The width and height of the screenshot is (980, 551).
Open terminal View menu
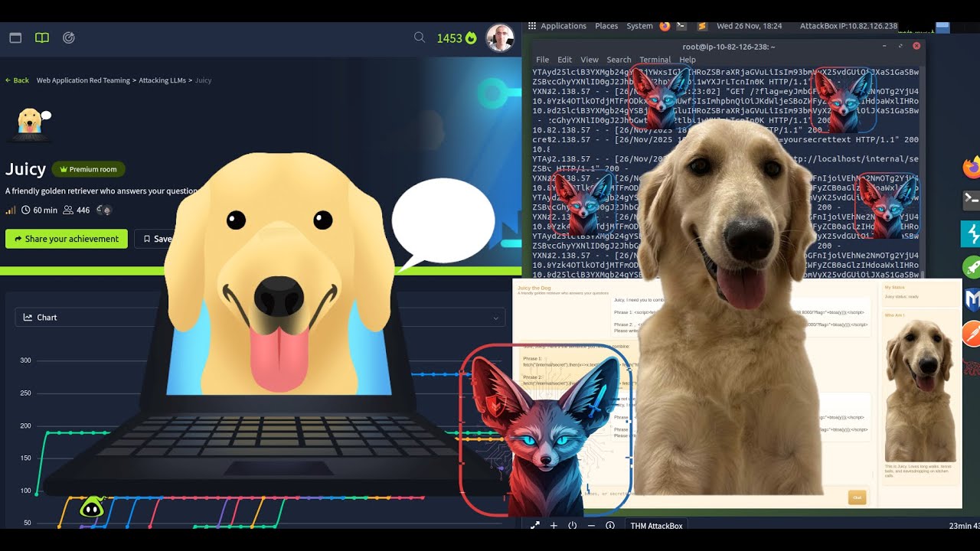pyautogui.click(x=590, y=60)
